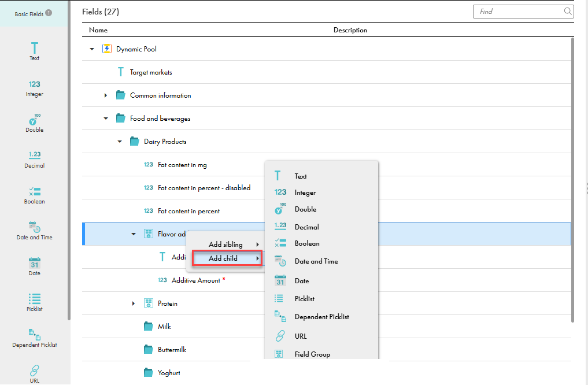Select the URL field type in sidebar
Image resolution: width=588 pixels, height=385 pixels.
click(34, 374)
